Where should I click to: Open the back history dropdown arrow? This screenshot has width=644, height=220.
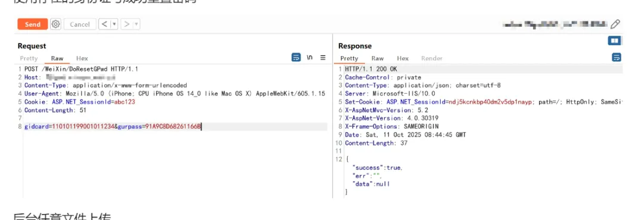(x=114, y=24)
